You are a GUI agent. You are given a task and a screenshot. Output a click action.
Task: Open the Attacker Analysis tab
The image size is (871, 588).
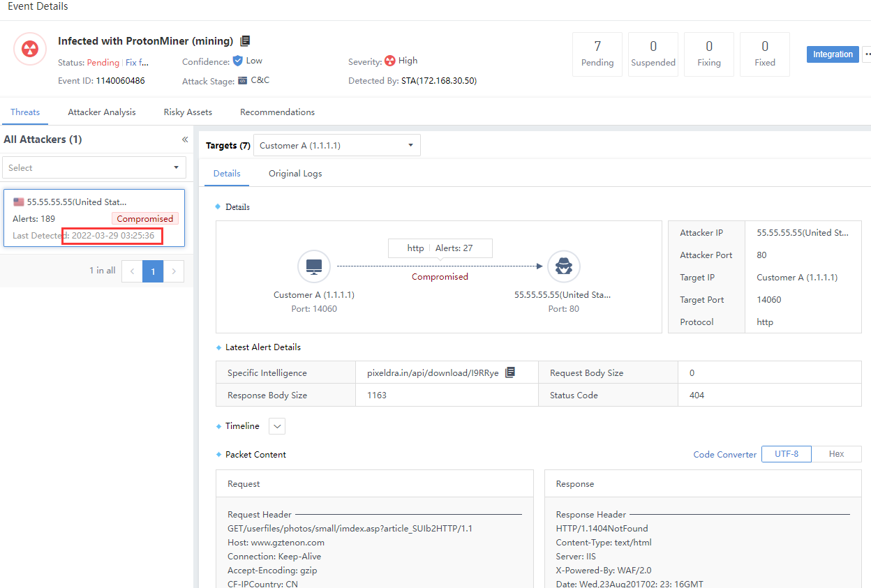pyautogui.click(x=102, y=112)
